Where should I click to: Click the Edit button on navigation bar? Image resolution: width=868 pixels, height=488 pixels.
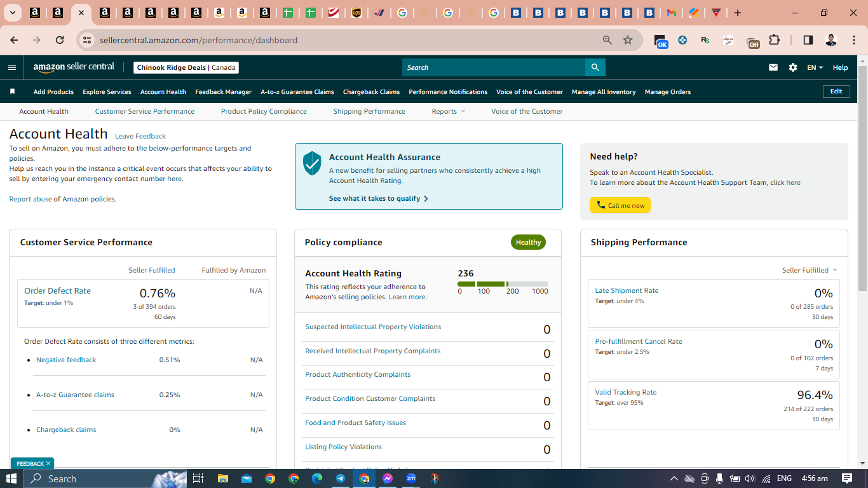pos(836,91)
